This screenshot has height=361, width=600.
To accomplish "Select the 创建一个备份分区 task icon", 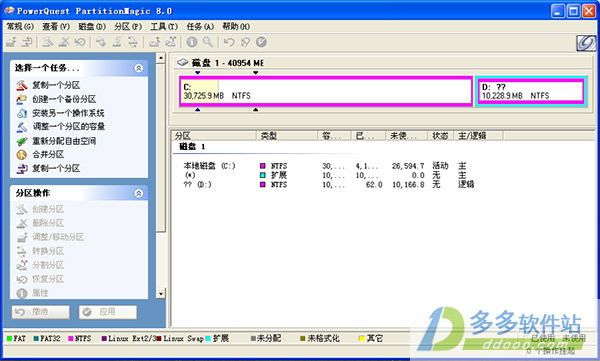I will 22,99.
